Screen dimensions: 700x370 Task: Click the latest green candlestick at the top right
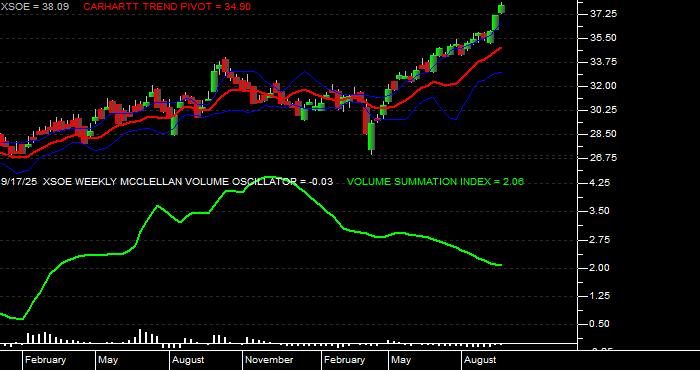tap(502, 8)
